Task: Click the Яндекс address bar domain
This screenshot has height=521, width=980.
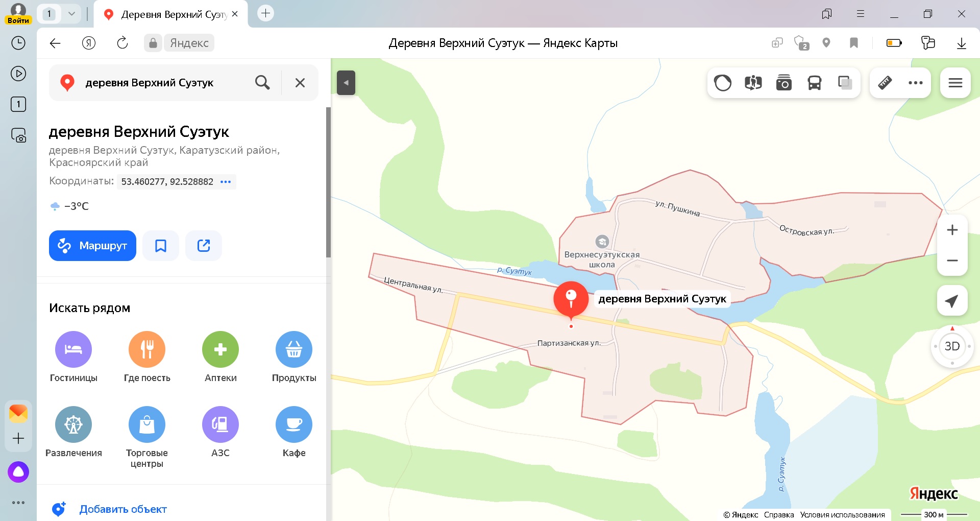Action: [x=189, y=43]
